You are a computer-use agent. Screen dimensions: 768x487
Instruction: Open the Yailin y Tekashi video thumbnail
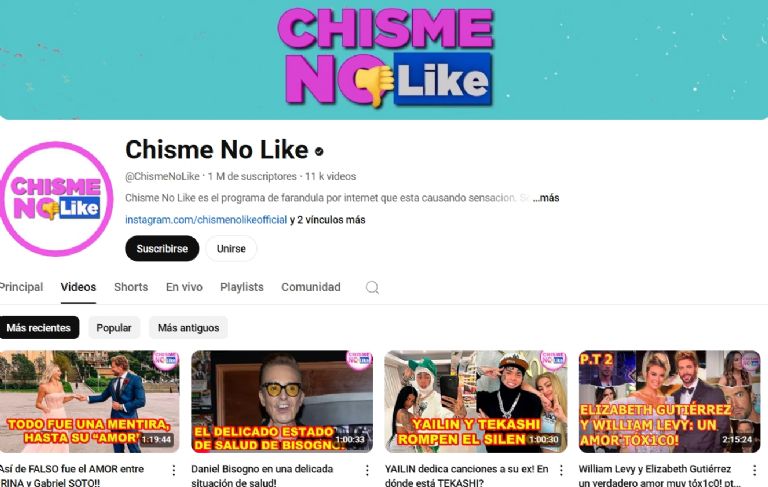pyautogui.click(x=476, y=401)
